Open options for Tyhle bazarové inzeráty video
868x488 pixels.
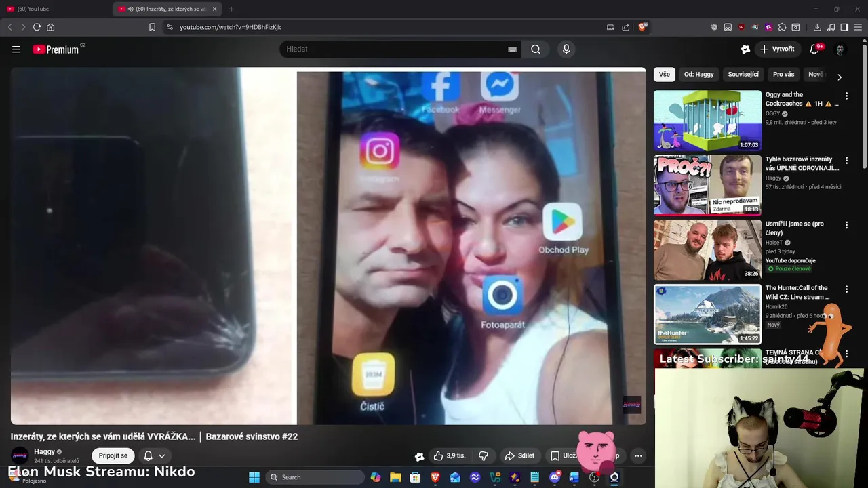coord(846,161)
